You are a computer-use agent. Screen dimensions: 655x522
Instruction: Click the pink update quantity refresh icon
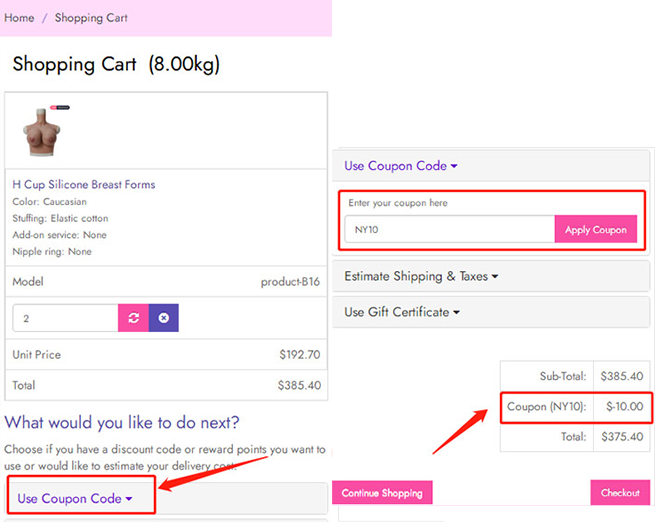133,318
